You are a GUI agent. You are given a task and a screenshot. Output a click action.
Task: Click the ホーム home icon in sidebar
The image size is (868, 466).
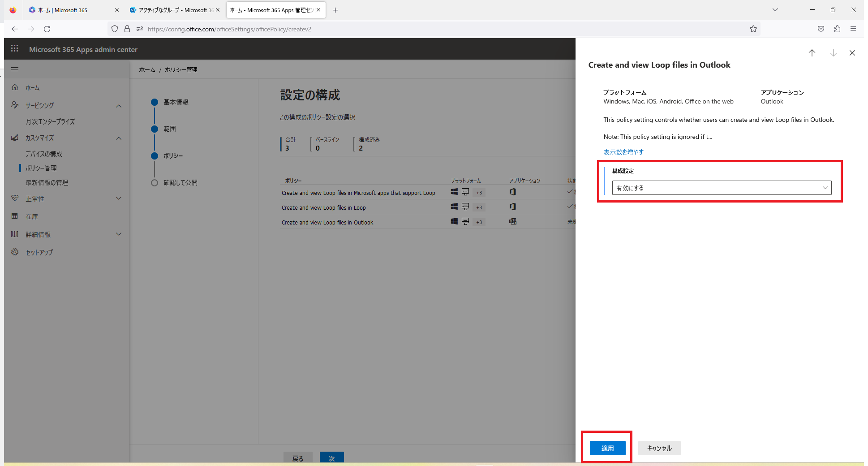coord(15,87)
